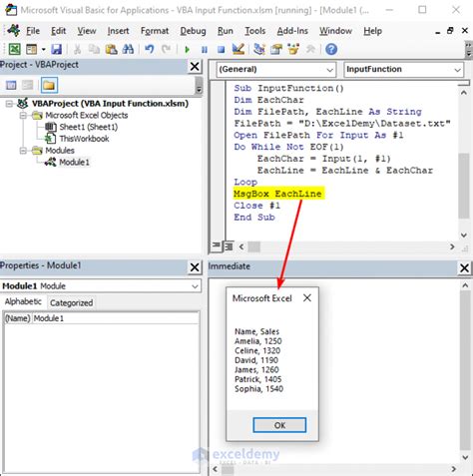Image resolution: width=473 pixels, height=476 pixels.
Task: Open the Insert UserForm dropdown arrow
Action: (x=43, y=50)
